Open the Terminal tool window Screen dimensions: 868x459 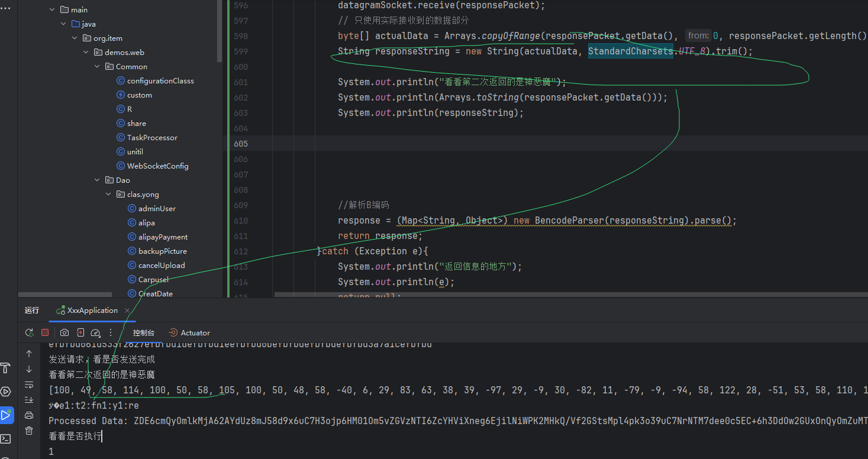pos(5,439)
